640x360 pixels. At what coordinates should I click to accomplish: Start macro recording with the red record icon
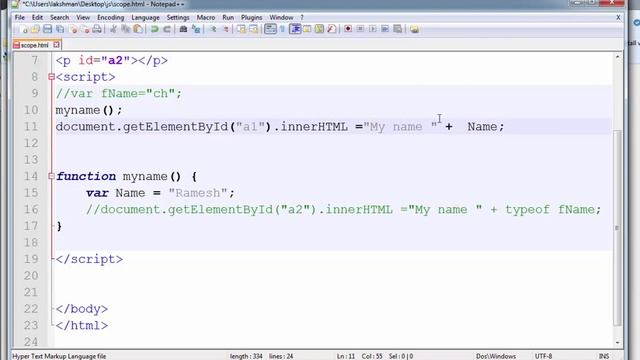point(348,29)
